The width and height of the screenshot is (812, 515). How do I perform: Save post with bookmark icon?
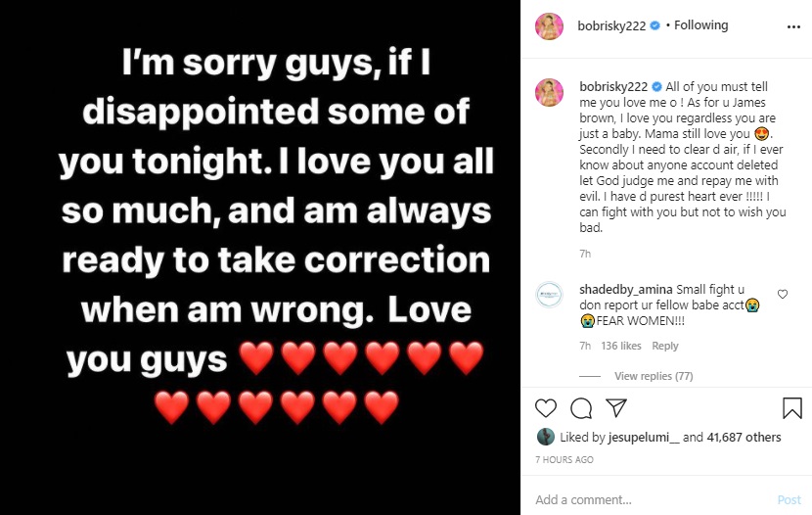click(x=791, y=407)
